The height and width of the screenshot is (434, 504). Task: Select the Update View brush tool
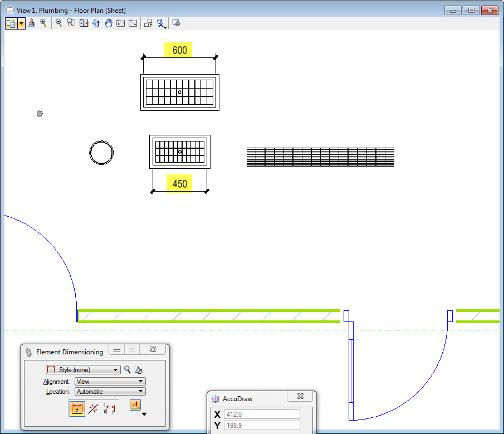[32, 23]
